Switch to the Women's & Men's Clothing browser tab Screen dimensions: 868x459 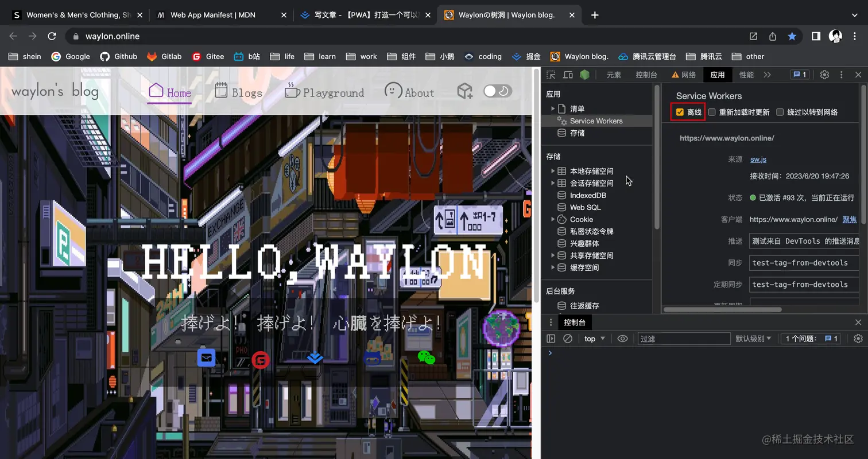76,15
